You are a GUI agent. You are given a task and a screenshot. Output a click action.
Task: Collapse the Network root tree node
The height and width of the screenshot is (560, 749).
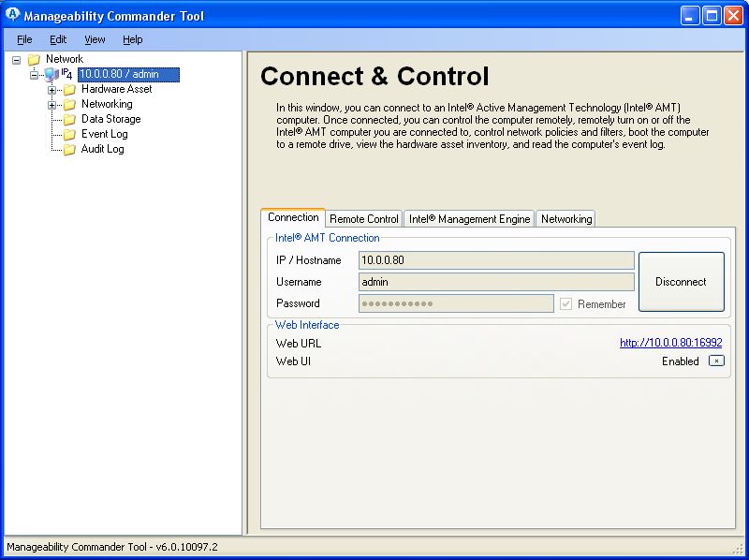pyautogui.click(x=17, y=60)
